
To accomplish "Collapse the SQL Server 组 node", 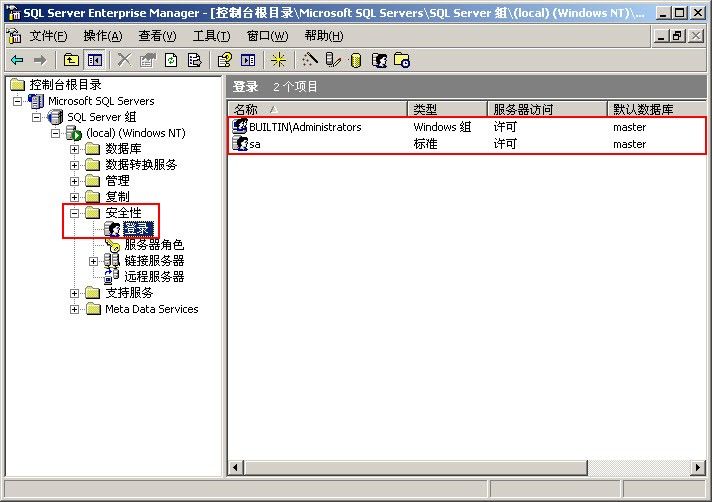I will [x=36, y=118].
